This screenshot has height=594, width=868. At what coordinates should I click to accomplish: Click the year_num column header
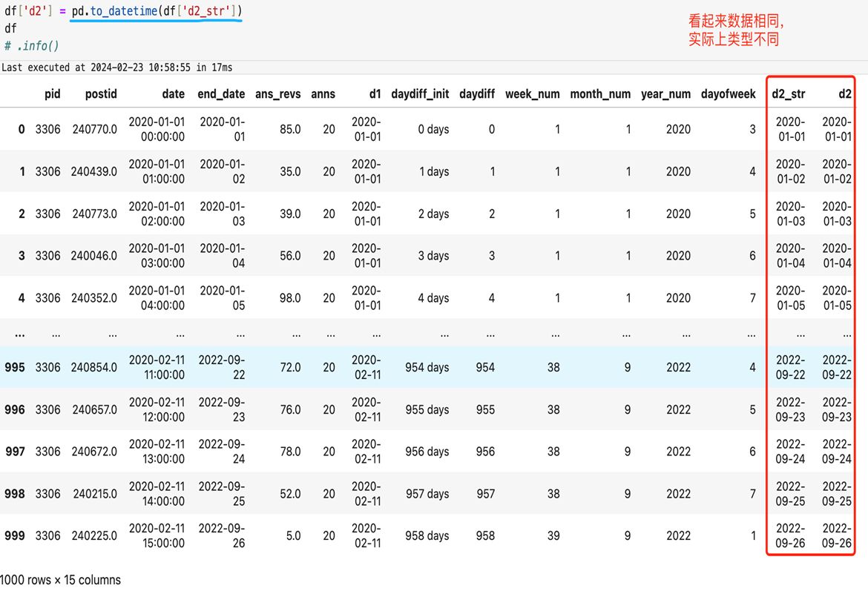pos(665,94)
